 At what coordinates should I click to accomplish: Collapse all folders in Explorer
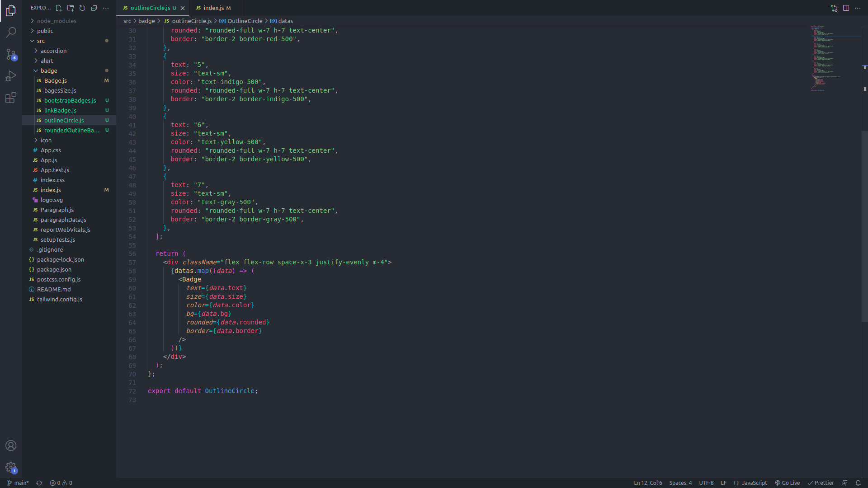point(94,8)
